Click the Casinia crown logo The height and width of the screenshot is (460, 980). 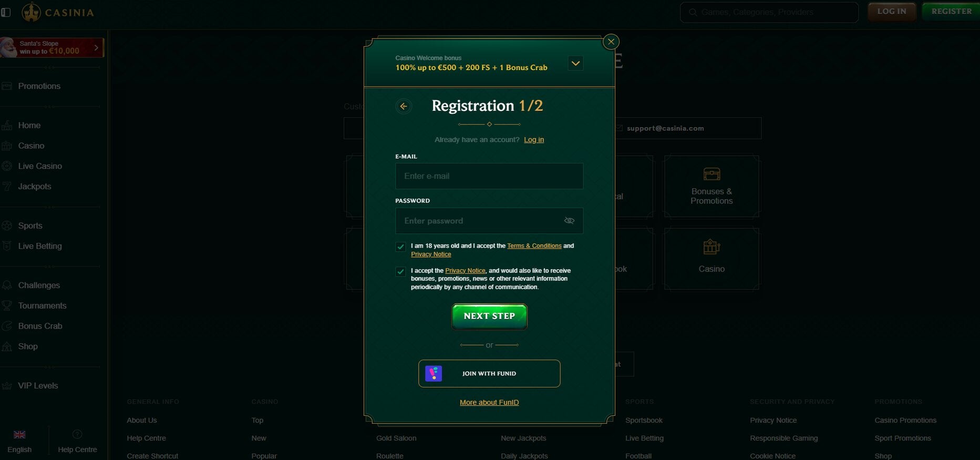point(31,12)
